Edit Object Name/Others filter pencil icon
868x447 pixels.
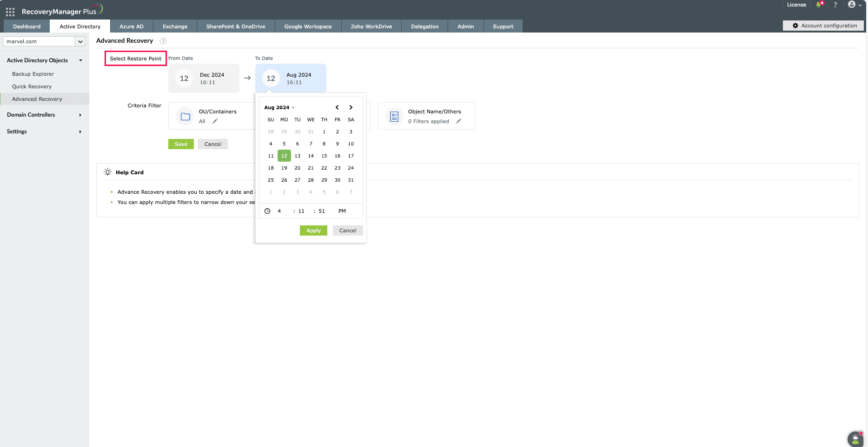click(x=458, y=121)
